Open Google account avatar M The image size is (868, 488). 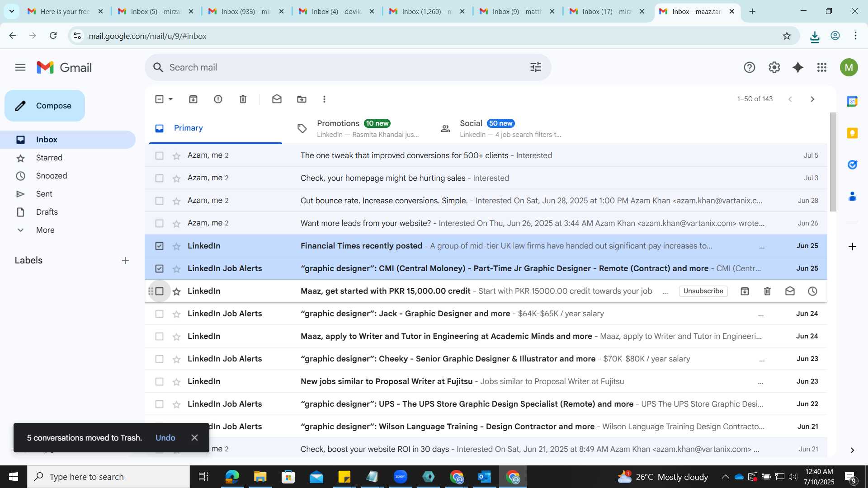[x=849, y=68]
